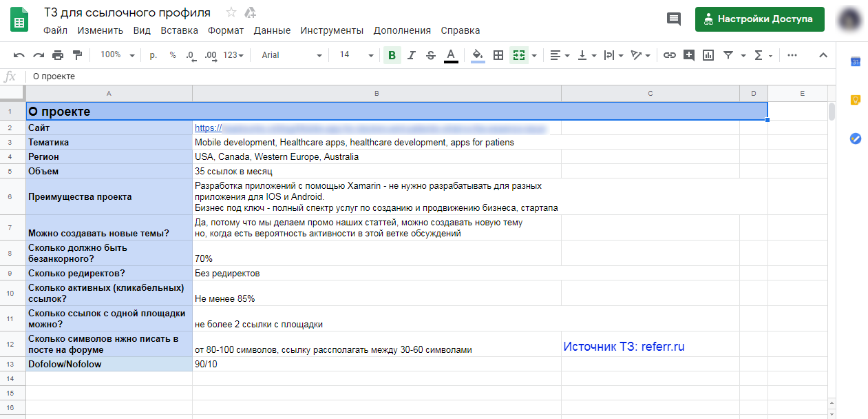Open comment history icon near access button

pos(674,19)
